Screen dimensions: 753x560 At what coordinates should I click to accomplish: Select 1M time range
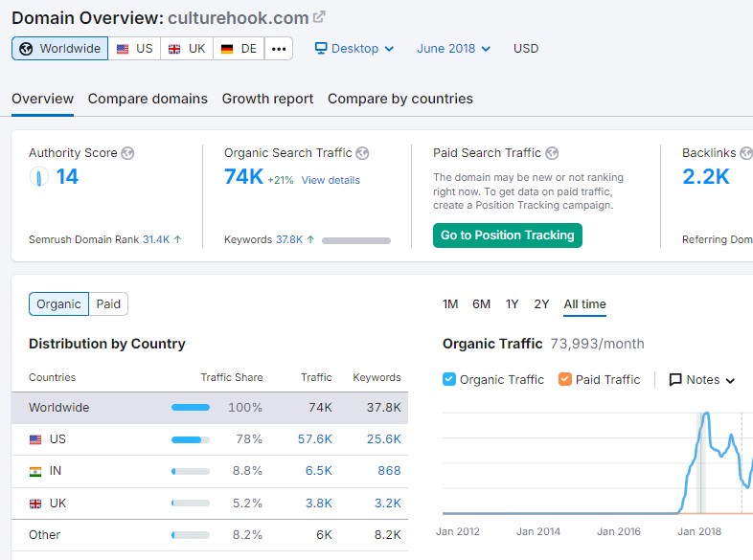click(450, 303)
